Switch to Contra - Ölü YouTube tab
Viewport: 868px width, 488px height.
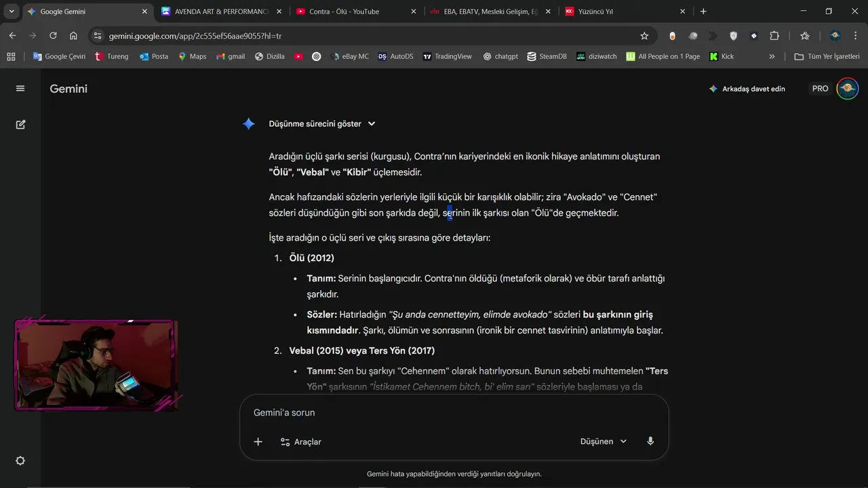pos(355,12)
